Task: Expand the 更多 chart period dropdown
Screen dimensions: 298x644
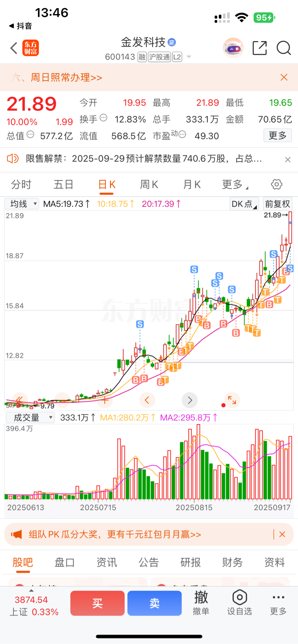Action: coord(235,184)
